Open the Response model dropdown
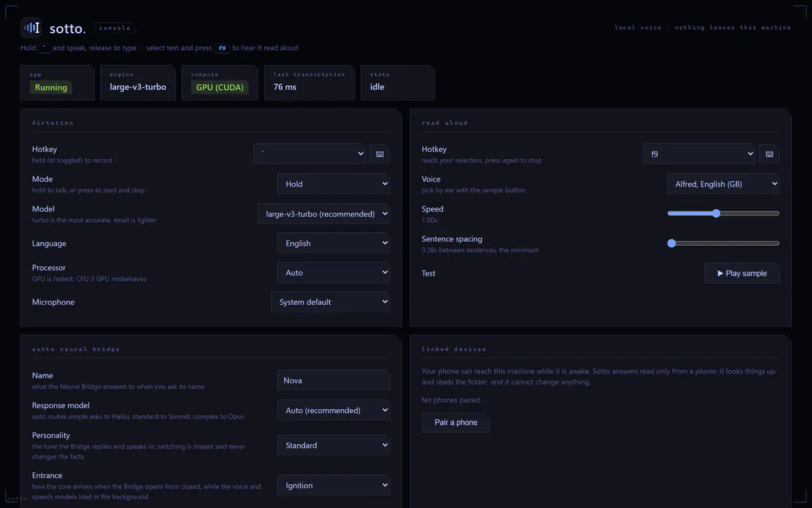812x508 pixels. click(x=334, y=410)
